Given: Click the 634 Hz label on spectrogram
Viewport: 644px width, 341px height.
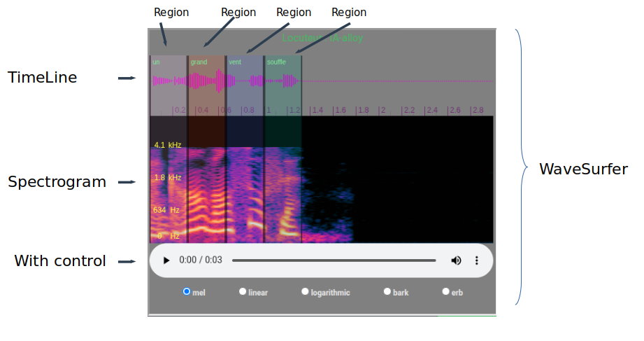Looking at the screenshot, I should coord(166,209).
